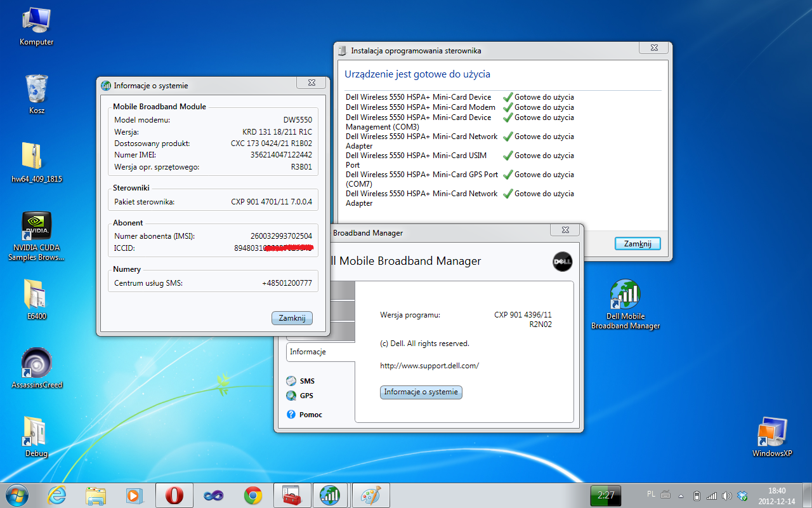The width and height of the screenshot is (812, 508).
Task: Click the PL language indicator
Action: click(x=652, y=493)
